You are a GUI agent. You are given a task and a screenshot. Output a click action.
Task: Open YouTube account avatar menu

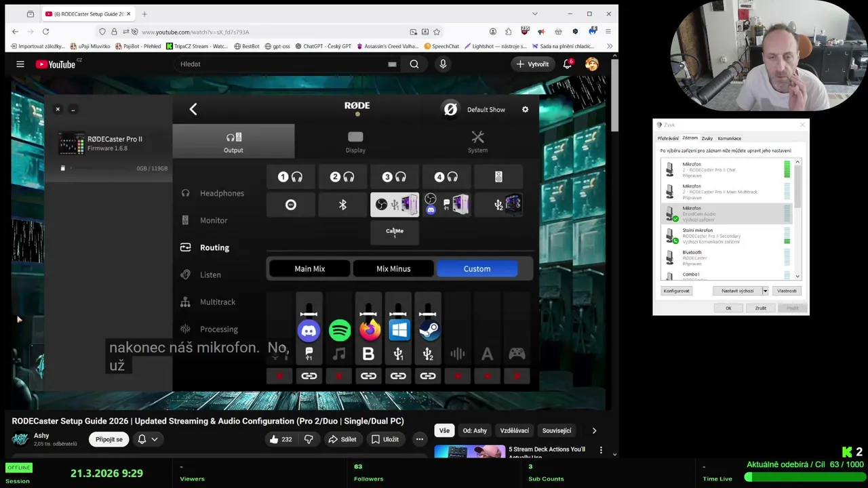(592, 64)
